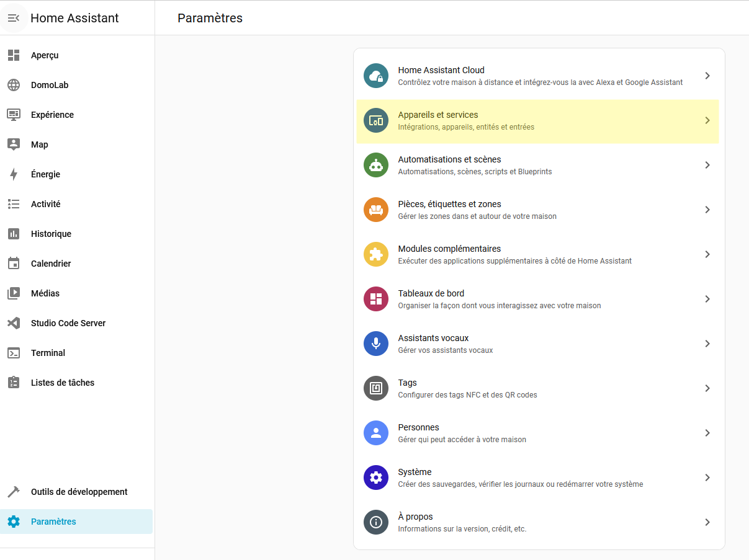The height and width of the screenshot is (560, 749).
Task: Click the green robot Automatisations icon
Action: click(375, 165)
